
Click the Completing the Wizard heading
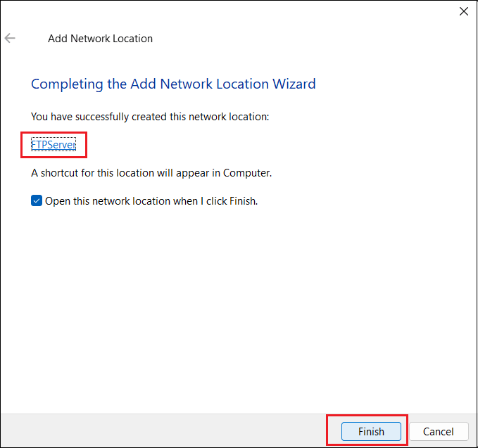pos(173,84)
